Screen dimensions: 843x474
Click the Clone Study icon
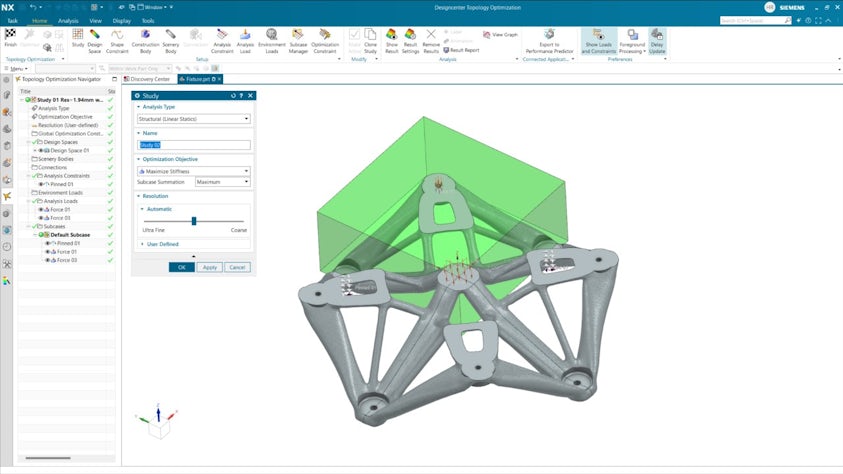(x=370, y=35)
